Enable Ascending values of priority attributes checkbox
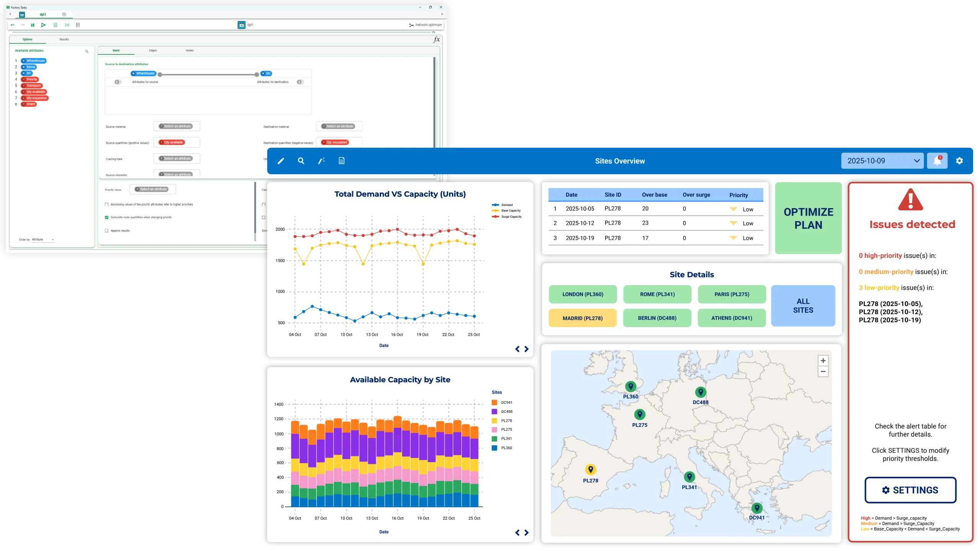 (107, 205)
